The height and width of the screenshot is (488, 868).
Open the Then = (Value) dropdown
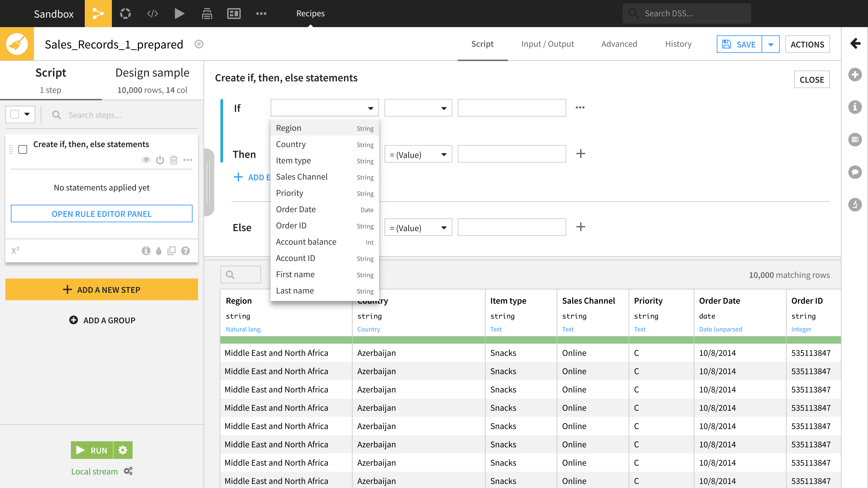coord(418,154)
